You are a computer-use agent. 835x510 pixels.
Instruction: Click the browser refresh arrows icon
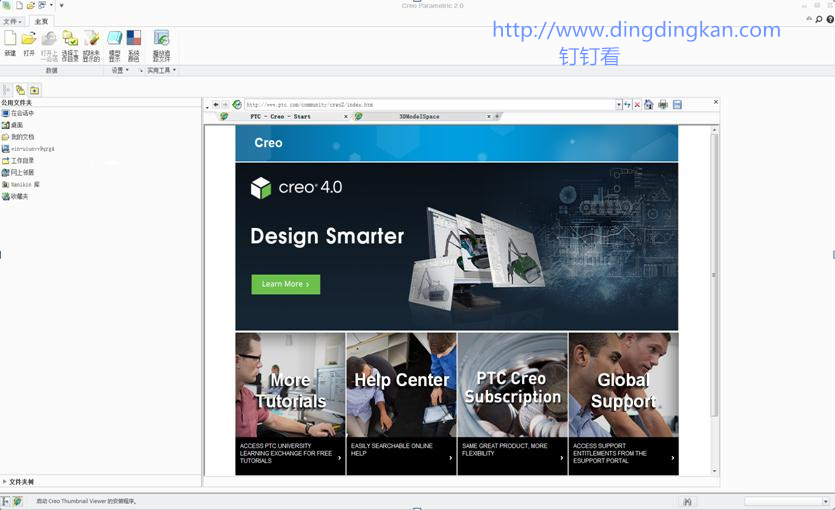tap(627, 105)
